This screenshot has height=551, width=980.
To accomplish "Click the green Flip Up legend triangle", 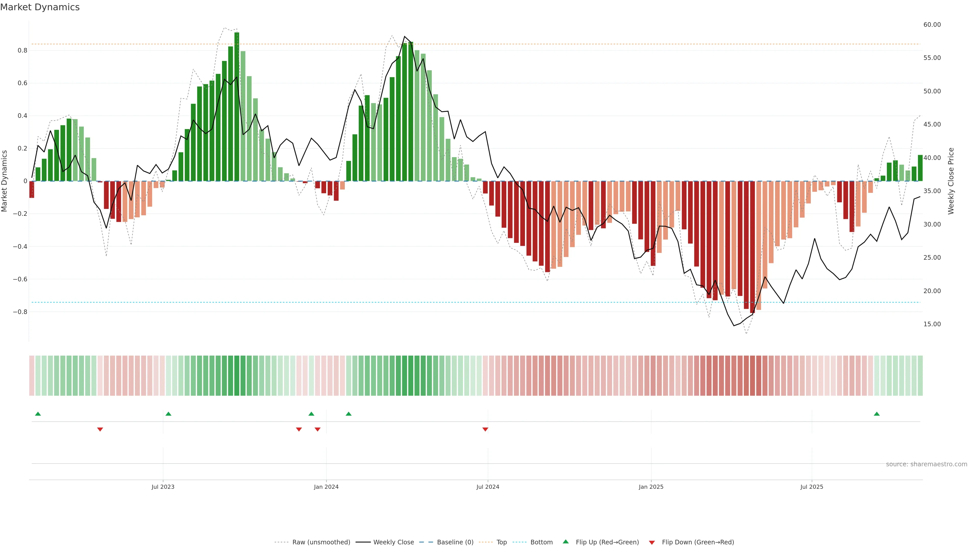I will 566,542.
